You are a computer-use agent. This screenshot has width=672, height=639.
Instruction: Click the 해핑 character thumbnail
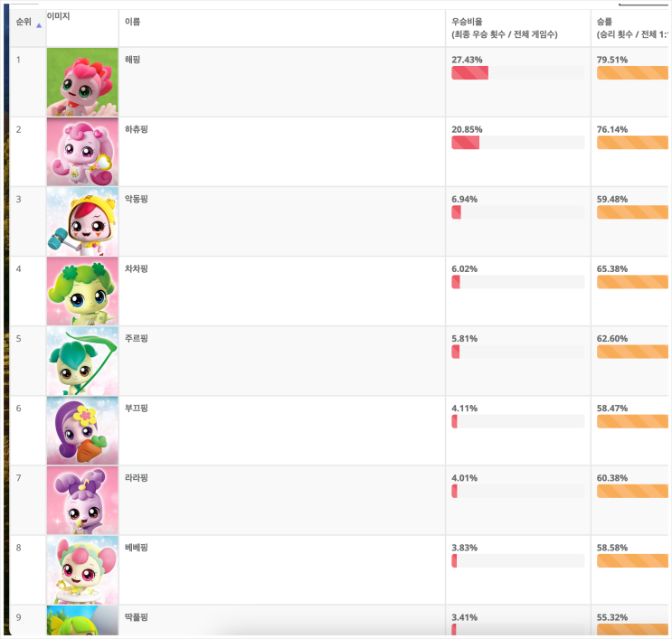point(82,82)
